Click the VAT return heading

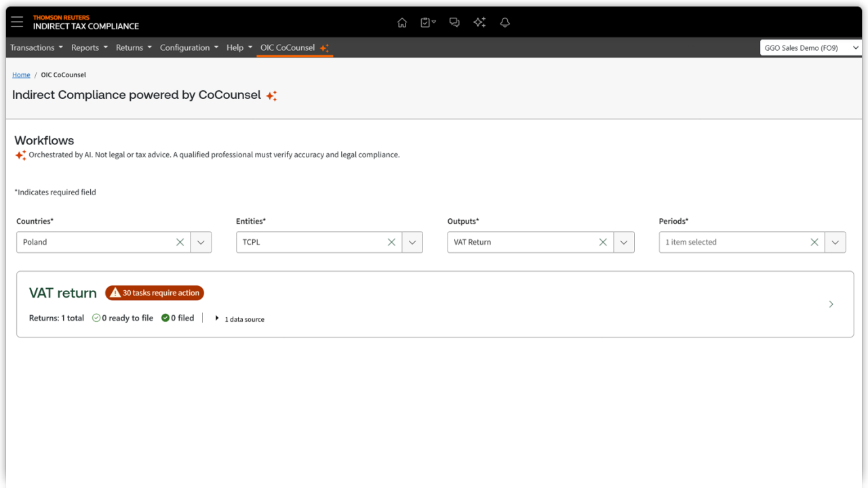point(63,293)
